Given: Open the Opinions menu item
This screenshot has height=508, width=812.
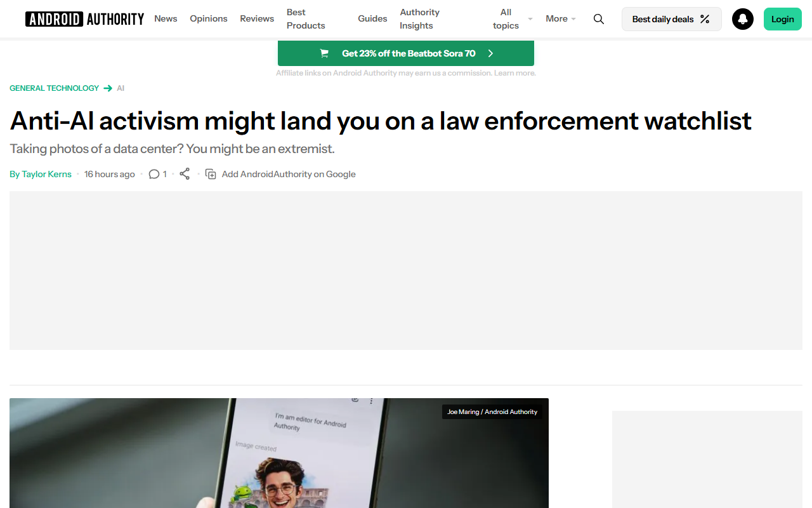Looking at the screenshot, I should pyautogui.click(x=209, y=19).
